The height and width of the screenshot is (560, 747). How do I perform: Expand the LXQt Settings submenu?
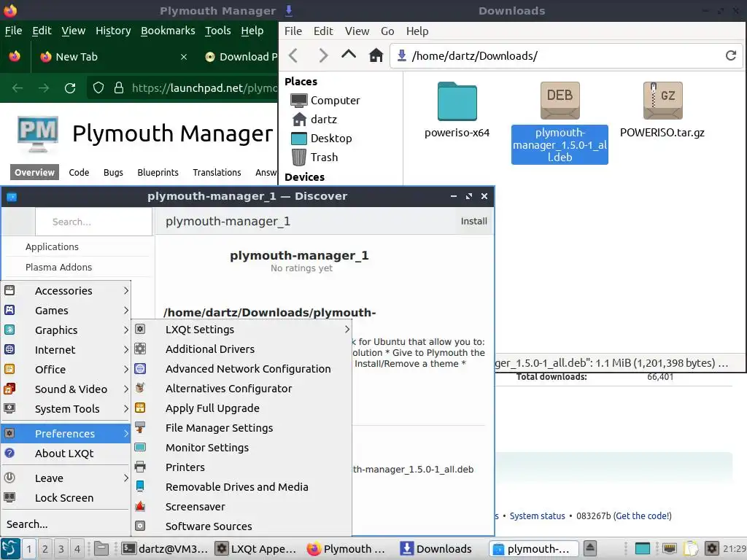(241, 330)
